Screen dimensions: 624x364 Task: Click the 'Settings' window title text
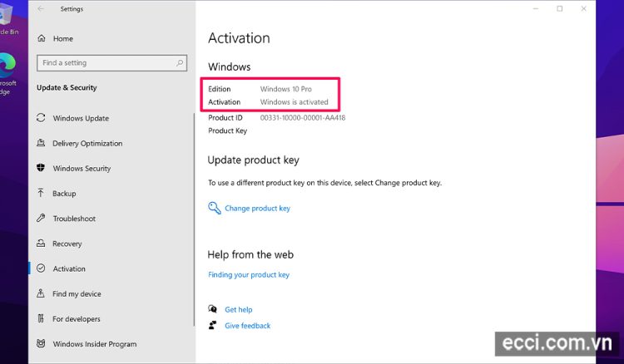pos(72,9)
